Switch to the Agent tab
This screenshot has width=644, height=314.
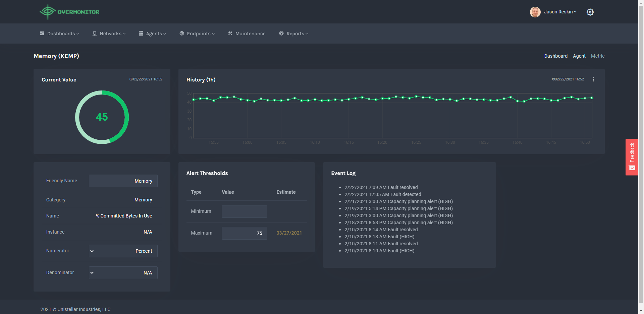[x=579, y=56]
